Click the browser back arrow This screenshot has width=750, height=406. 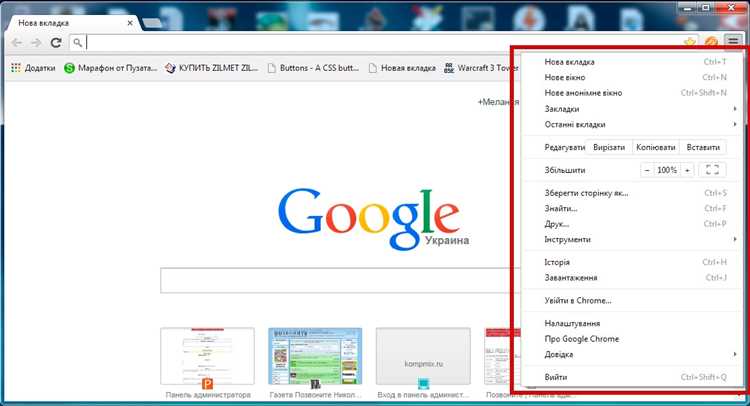pos(16,43)
